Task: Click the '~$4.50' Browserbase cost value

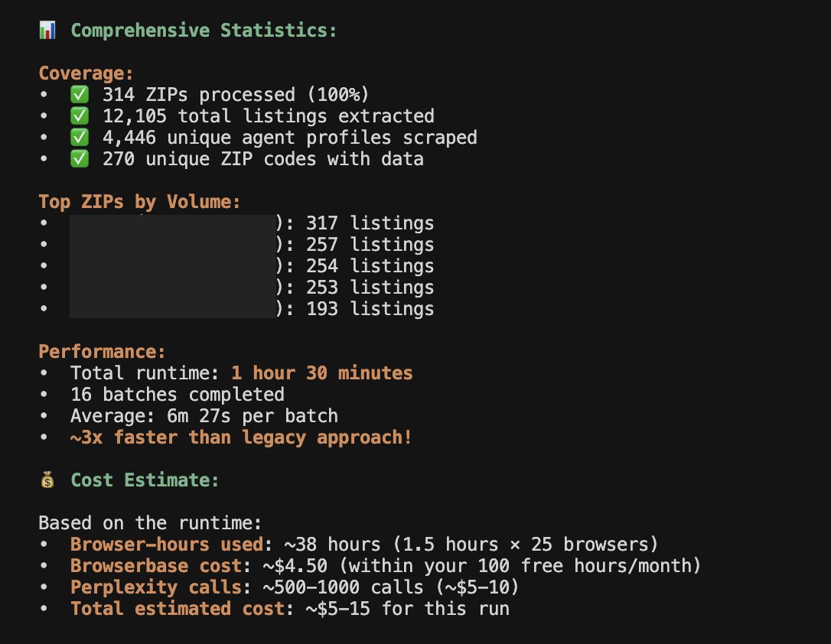Action: [x=295, y=566]
